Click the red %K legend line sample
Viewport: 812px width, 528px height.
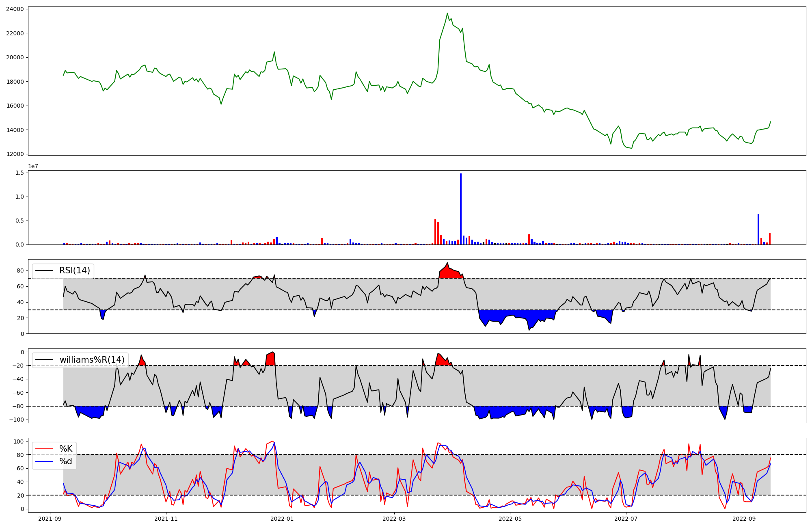point(44,449)
